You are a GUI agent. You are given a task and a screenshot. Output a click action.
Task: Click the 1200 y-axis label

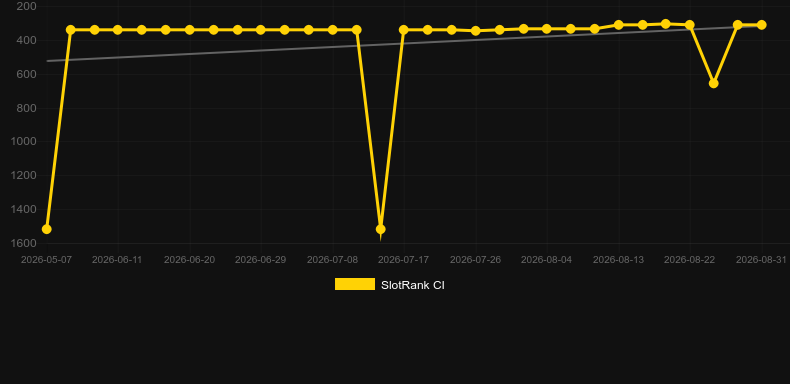(x=23, y=175)
